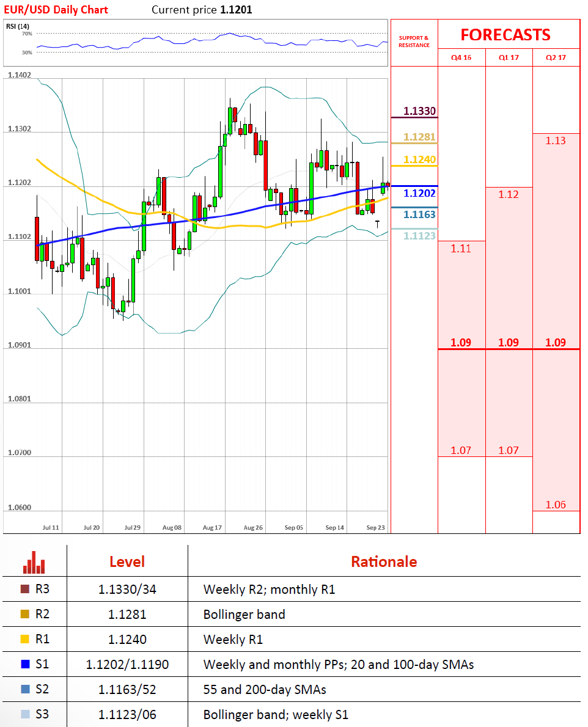Click the EUR/USD Daily Chart title
588x727 pixels.
(56, 10)
